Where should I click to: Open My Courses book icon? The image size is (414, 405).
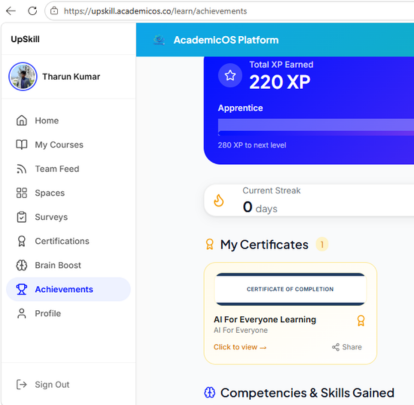(x=22, y=145)
